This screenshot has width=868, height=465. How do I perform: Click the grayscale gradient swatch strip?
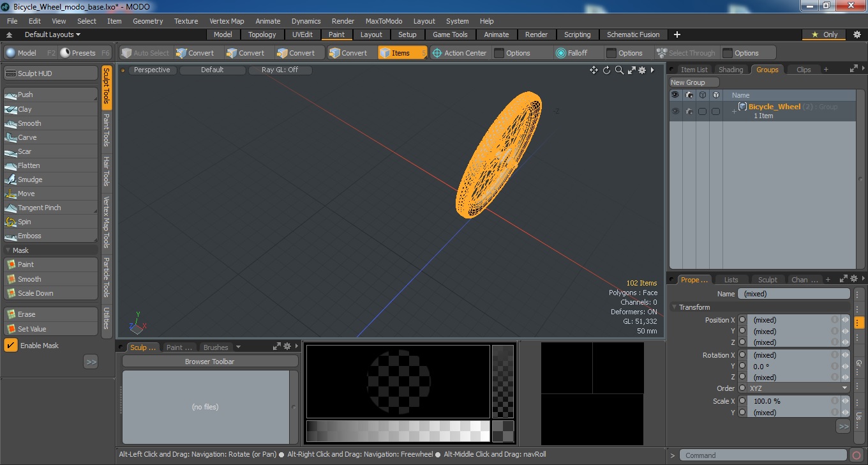(x=398, y=431)
